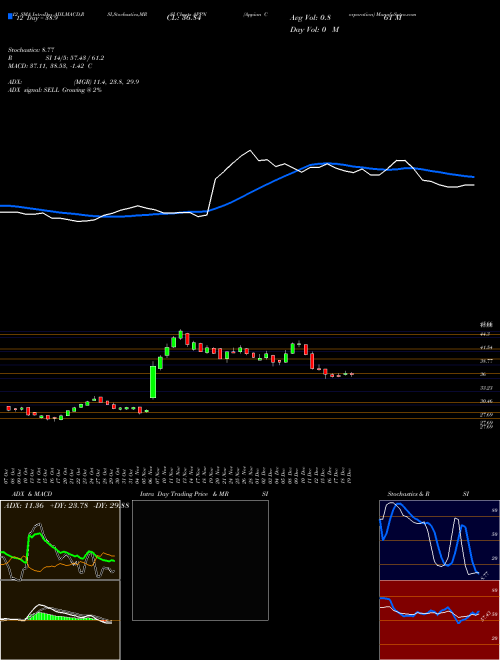The width and height of the screenshot is (500, 660).
Task: Click the peak of the white price line
Action: tap(250, 151)
